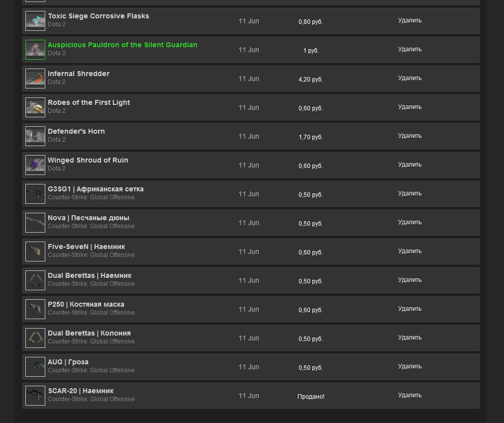Click the 0,60 руб. price of P250 Костяная маска
Image resolution: width=504 pixels, height=423 pixels.
click(x=310, y=310)
